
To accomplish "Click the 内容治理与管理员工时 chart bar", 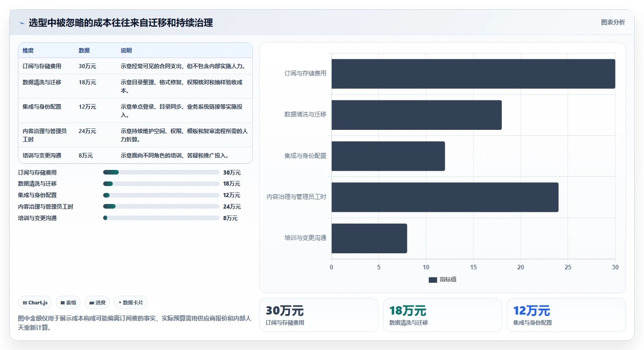I will click(445, 197).
